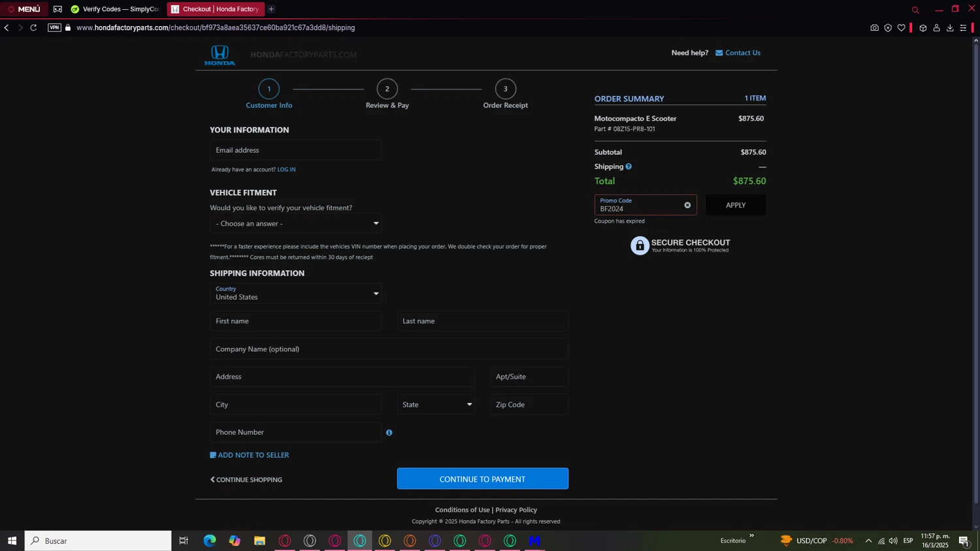Screen dimensions: 980x551
Task: Focus the Email address field
Action: click(x=296, y=150)
